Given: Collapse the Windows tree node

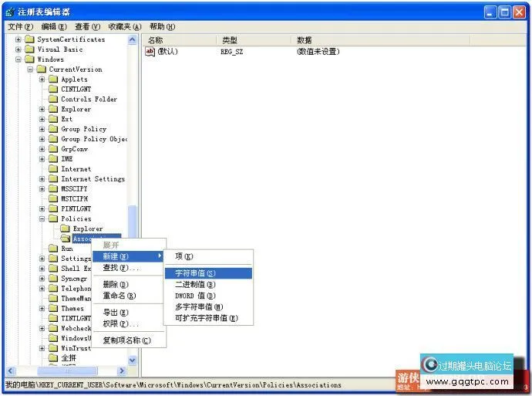Looking at the screenshot, I should coord(19,59).
